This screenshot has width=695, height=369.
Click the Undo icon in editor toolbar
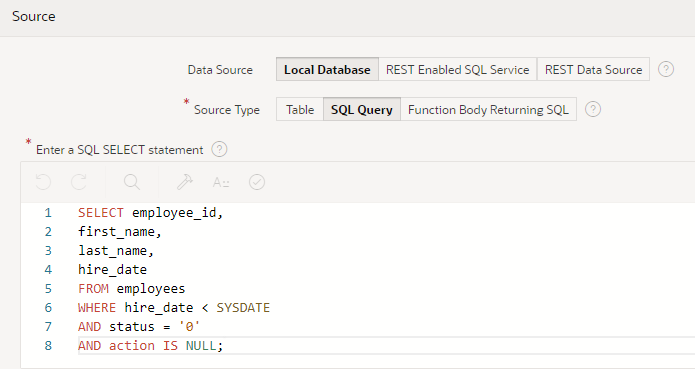pos(43,182)
